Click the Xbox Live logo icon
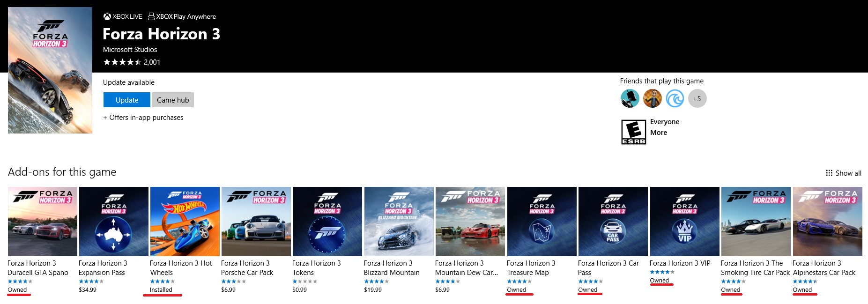The image size is (868, 304). pyautogui.click(x=107, y=16)
